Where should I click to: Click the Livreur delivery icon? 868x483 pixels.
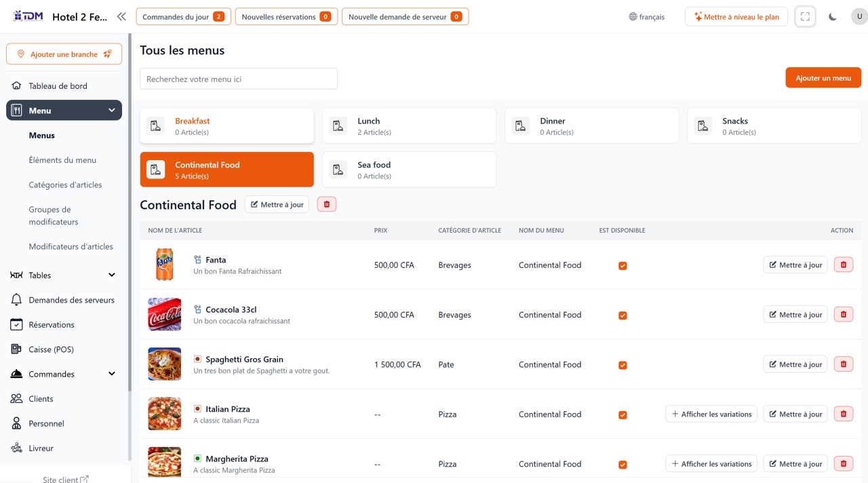point(16,448)
